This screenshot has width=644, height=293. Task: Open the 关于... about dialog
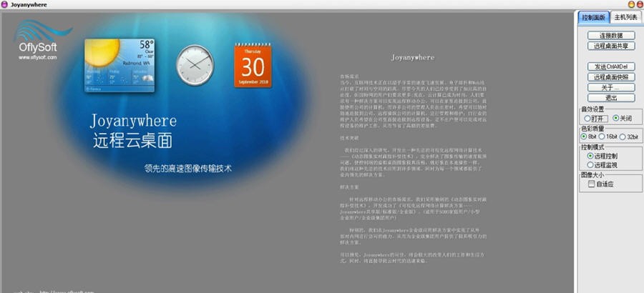[611, 87]
